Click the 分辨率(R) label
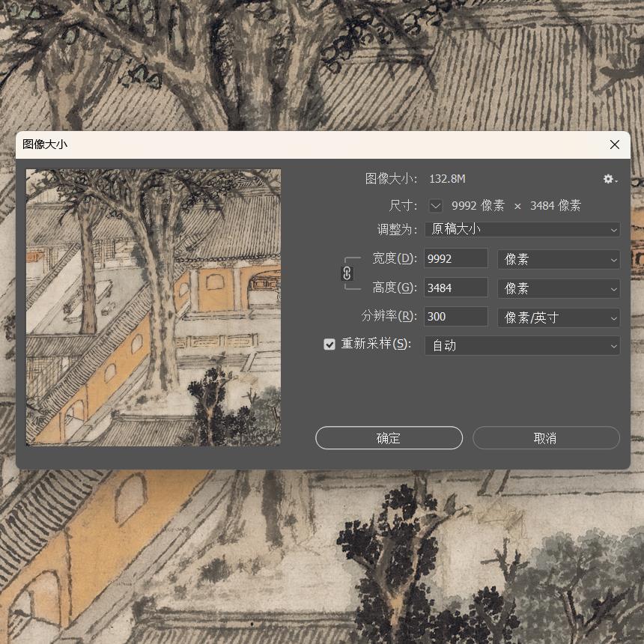 389,316
